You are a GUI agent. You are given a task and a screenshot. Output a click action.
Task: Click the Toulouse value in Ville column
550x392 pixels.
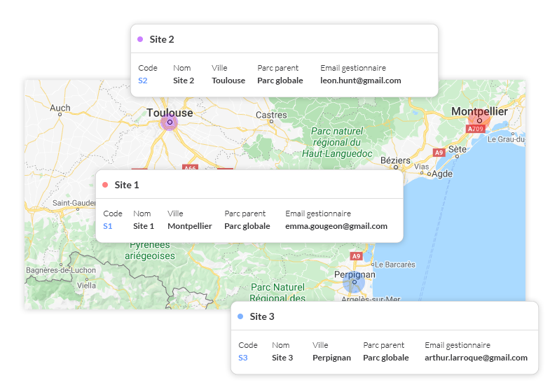[228, 80]
